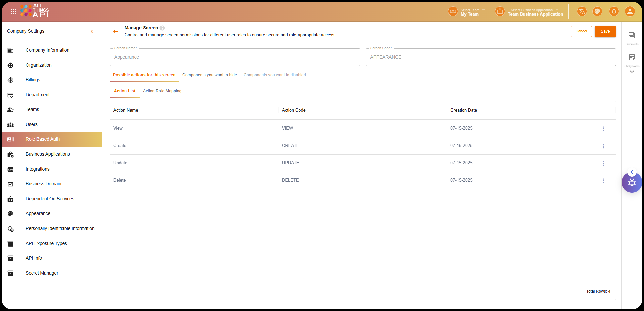Click the Screen Name input field
Screen dimensions: 644x311
click(x=235, y=57)
